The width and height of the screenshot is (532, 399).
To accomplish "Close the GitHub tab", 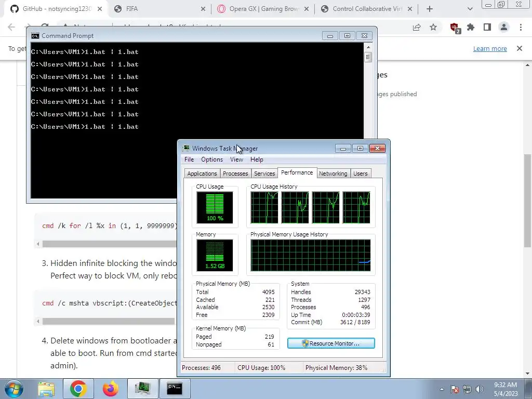I will (100, 9).
